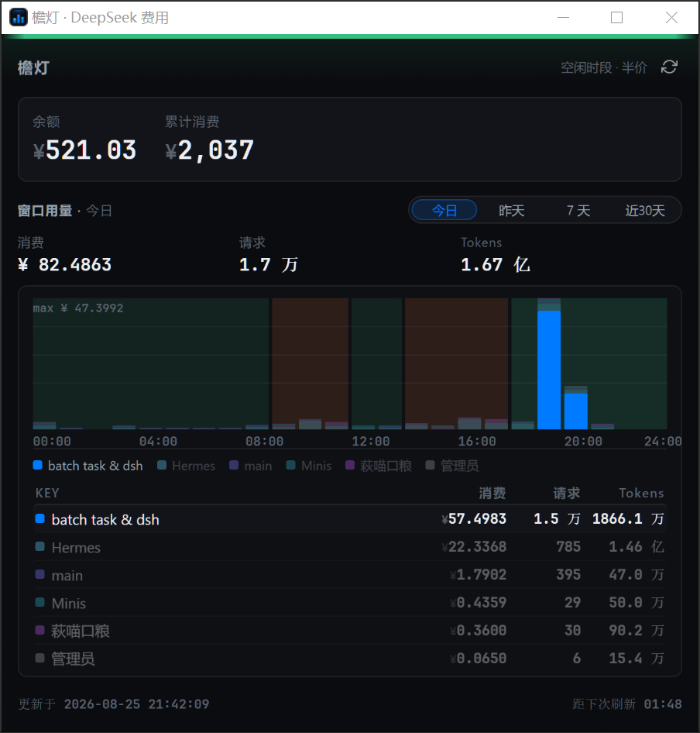Toggle 荻喵口粮 series in chart legend
The height and width of the screenshot is (733, 700).
pos(379,466)
